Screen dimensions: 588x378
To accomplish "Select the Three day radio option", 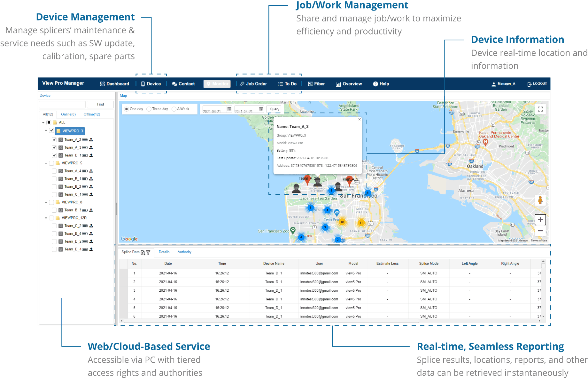I will coord(149,109).
